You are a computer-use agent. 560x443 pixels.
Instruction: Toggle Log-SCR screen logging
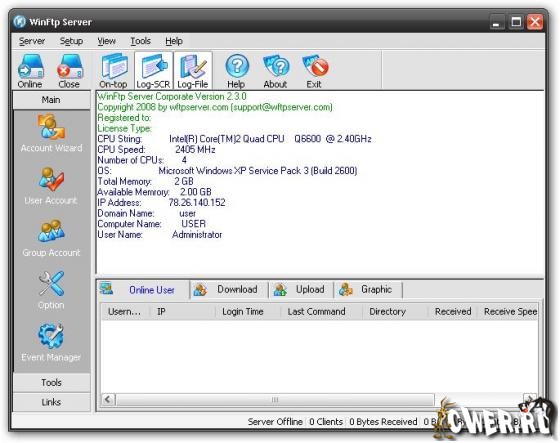(x=153, y=71)
